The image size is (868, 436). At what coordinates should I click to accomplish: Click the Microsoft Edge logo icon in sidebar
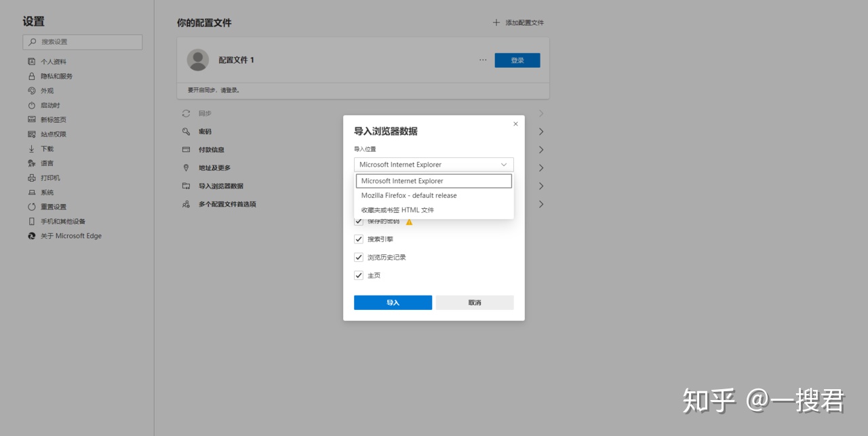[31, 236]
